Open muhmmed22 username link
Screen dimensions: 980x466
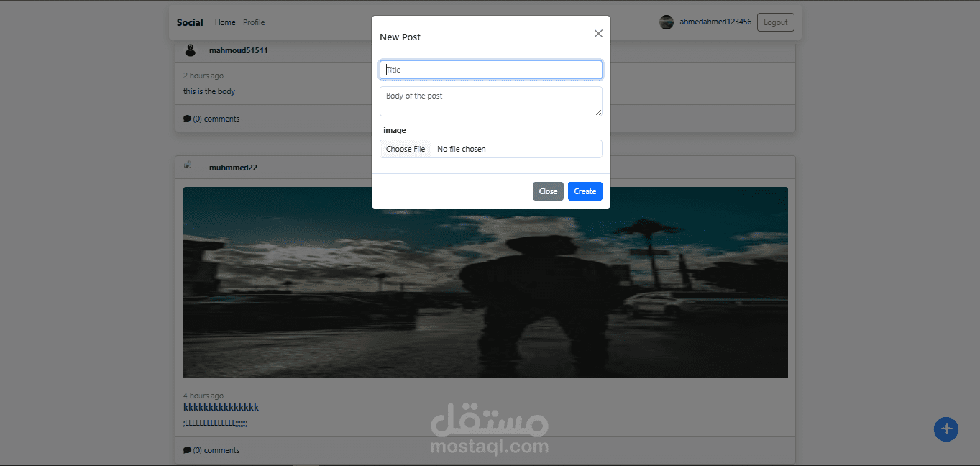click(233, 168)
